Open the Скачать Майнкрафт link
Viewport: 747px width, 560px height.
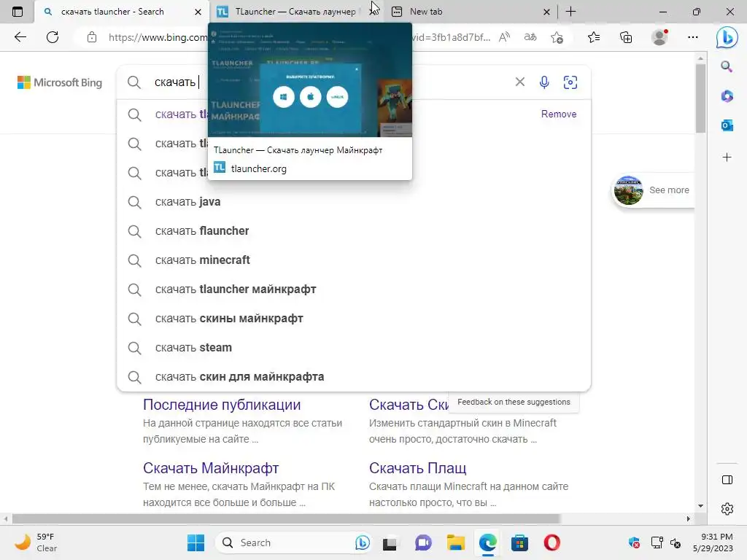tap(211, 468)
